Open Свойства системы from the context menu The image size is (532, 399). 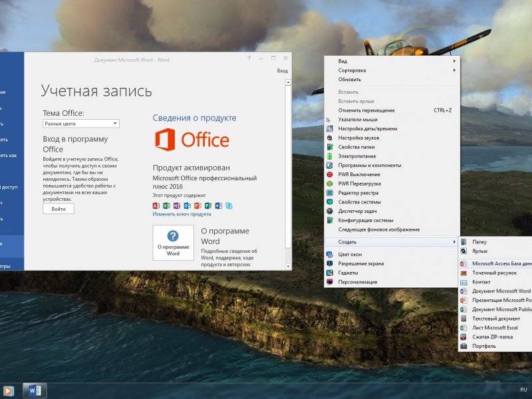392,202
